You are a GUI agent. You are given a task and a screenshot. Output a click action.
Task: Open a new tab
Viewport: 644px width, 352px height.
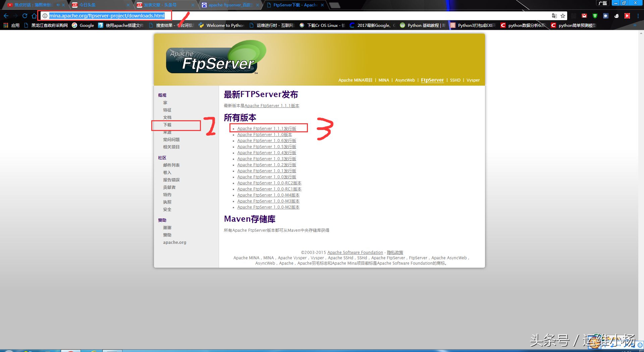pyautogui.click(x=334, y=5)
